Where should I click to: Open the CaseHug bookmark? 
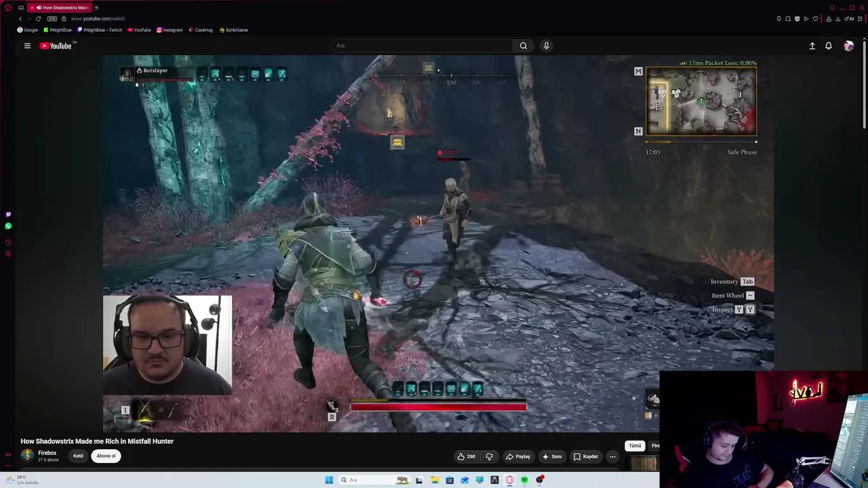coord(201,30)
